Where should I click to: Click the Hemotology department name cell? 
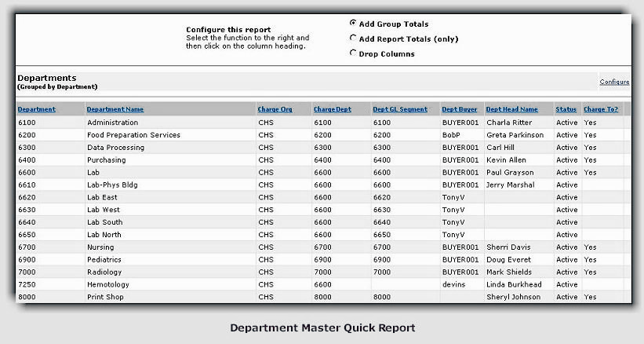pyautogui.click(x=108, y=284)
